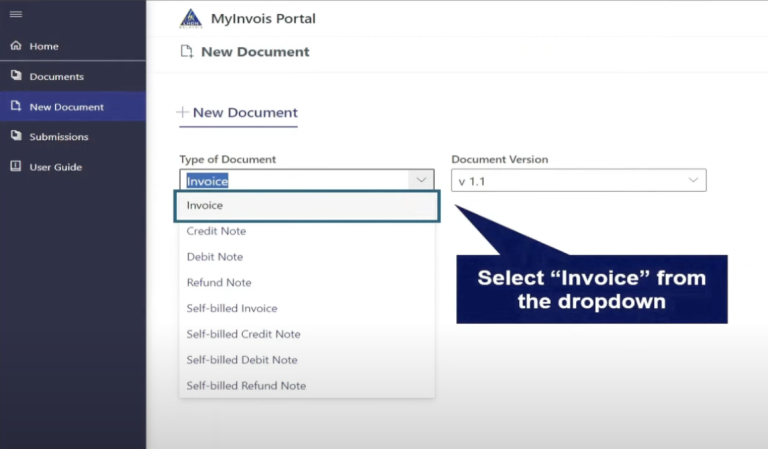
Task: Click the Document Version label
Action: tap(500, 160)
